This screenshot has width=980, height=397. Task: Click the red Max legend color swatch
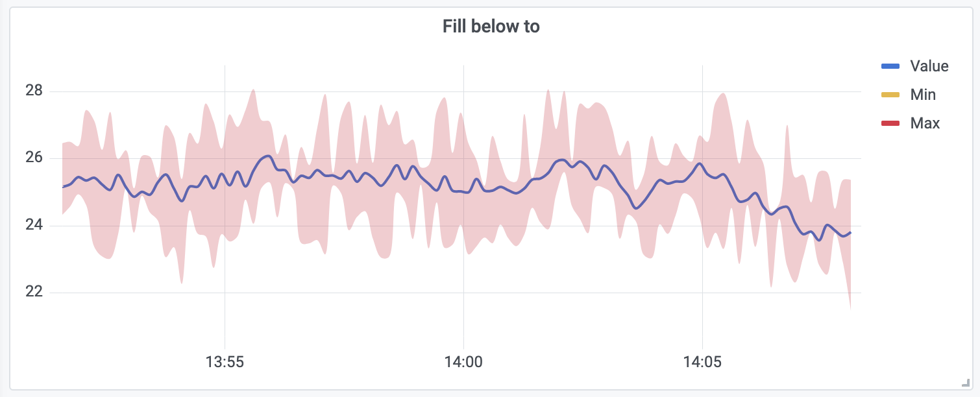(890, 123)
